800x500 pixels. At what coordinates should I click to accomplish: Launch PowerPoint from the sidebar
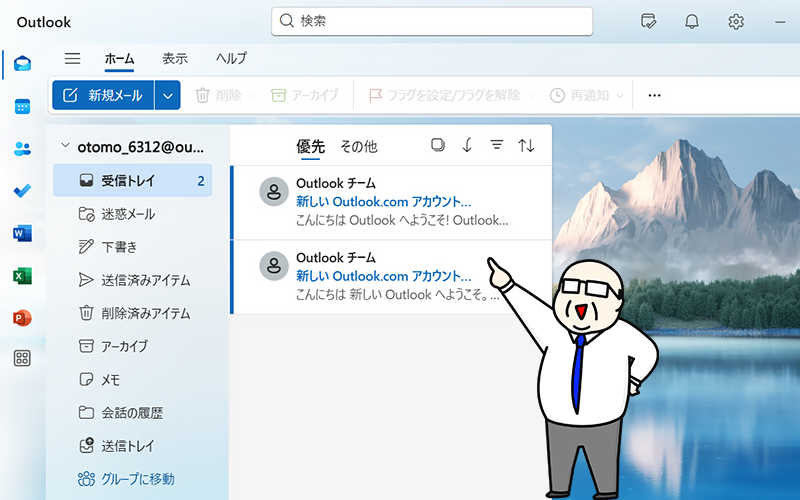[22, 317]
